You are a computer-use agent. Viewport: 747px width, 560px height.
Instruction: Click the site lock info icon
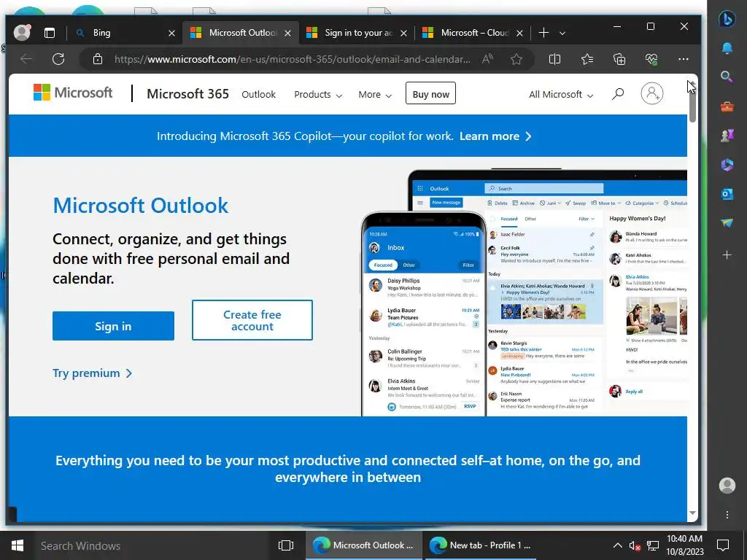coord(98,59)
